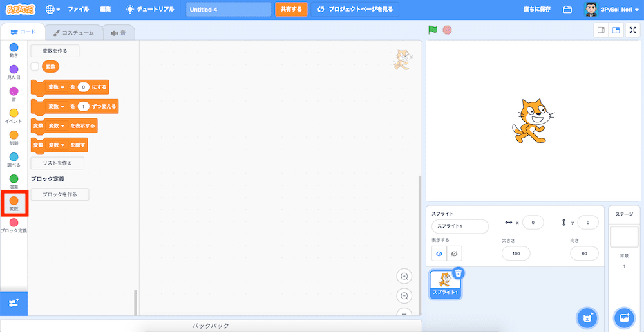Screen dimensions: 644x332
Task: Select the 動き block category
Action: [14, 50]
